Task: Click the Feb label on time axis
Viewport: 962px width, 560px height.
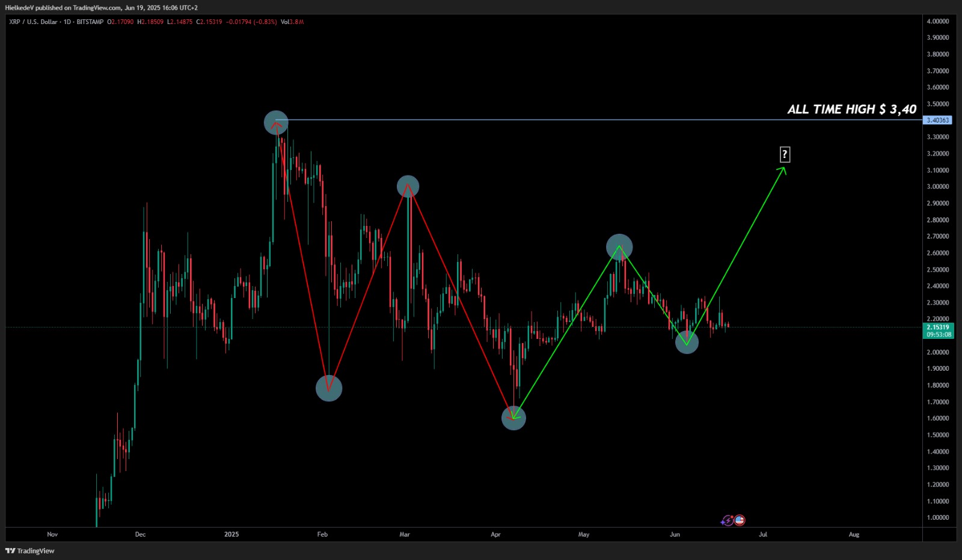Action: click(x=322, y=534)
